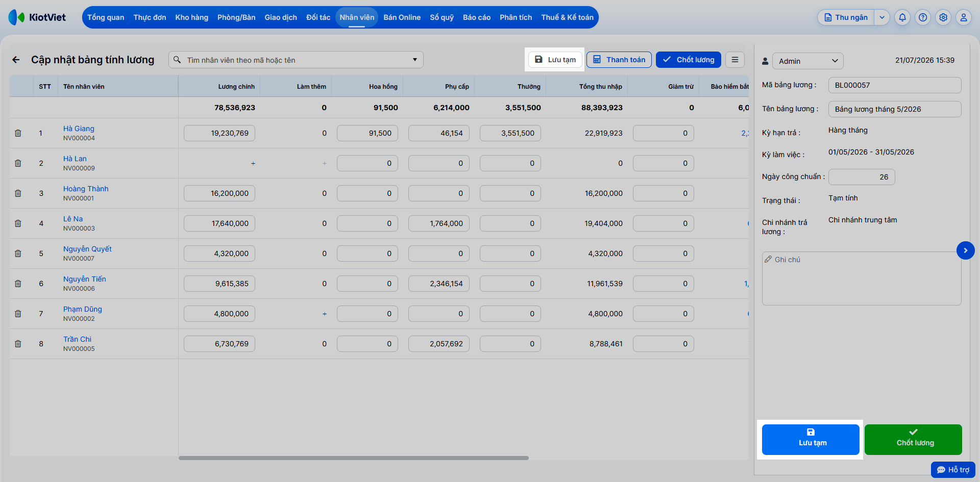The width and height of the screenshot is (980, 482).
Task: Open the Nhân viên menu
Action: [x=357, y=17]
